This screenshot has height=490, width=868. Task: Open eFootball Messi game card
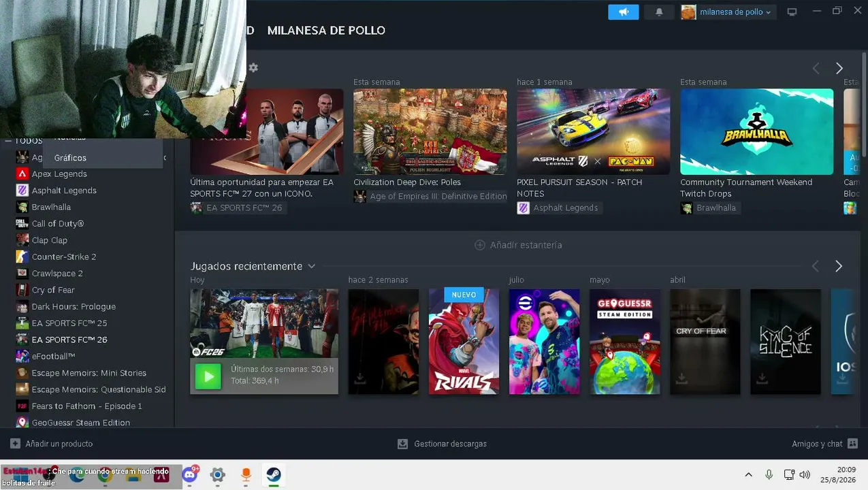point(544,342)
